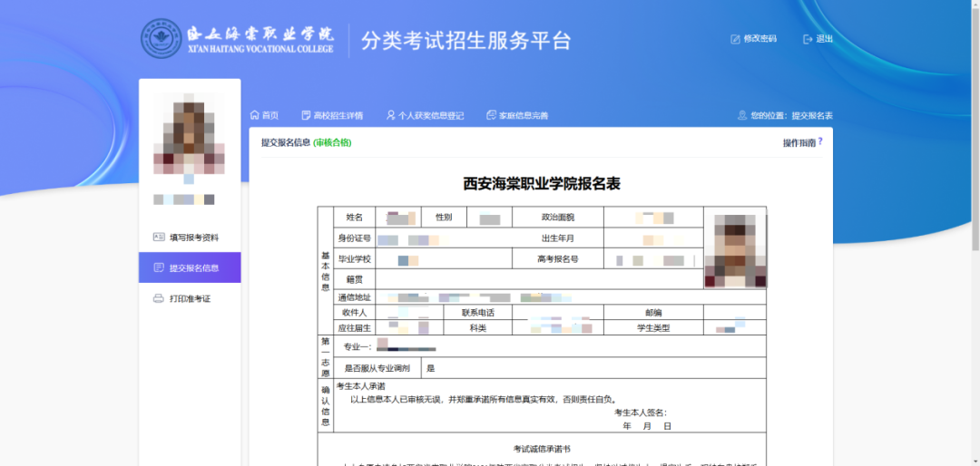
Task: Click 退出 to log out
Action: (x=824, y=39)
